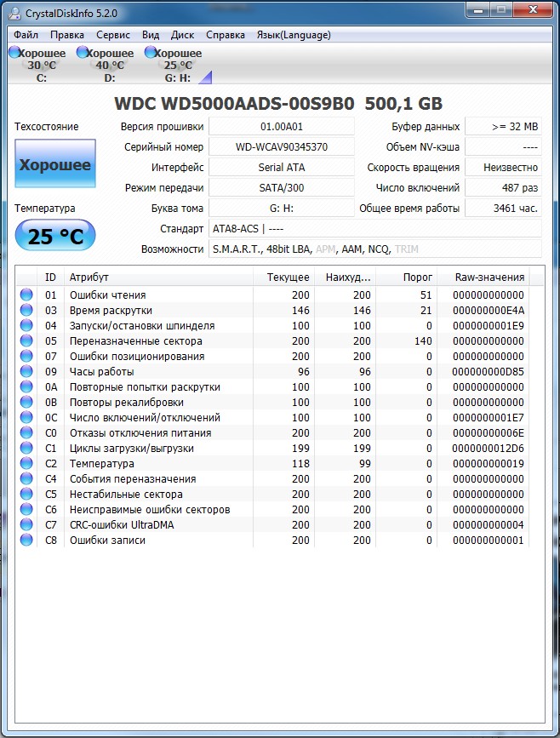
Task: Click status orb of 09 Часы работы
Action: [26, 371]
